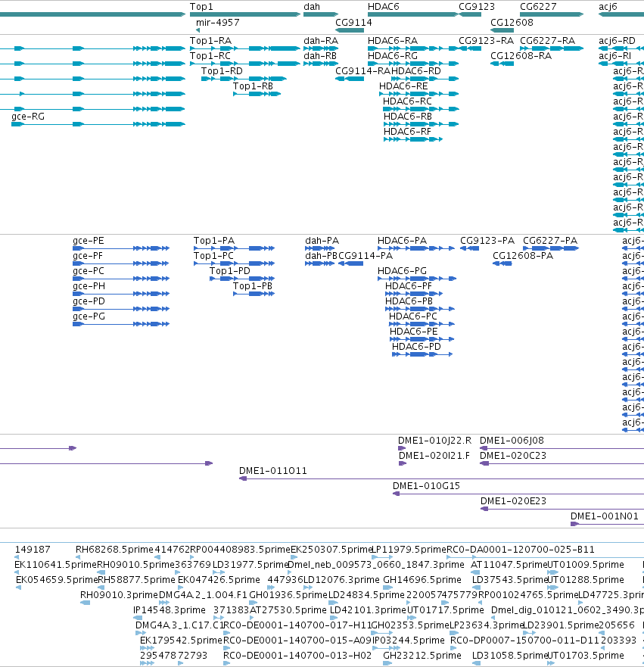Select the HDAC6-PB protein feature
The image size is (644, 667).
coord(420,309)
